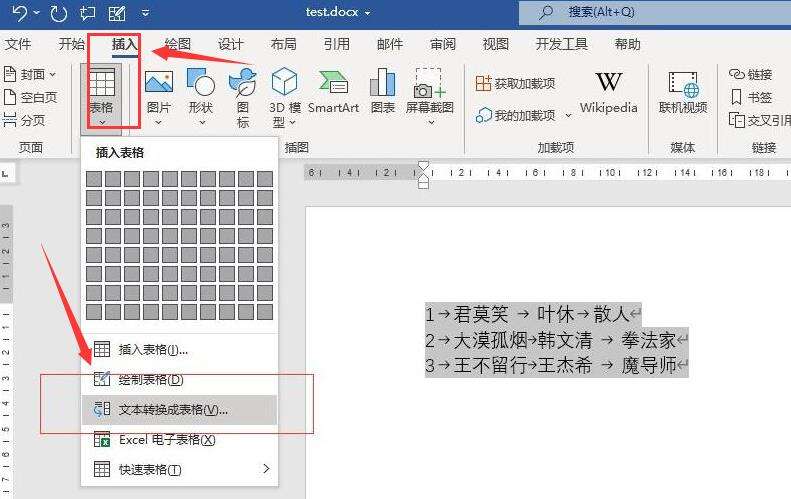The image size is (791, 499).
Task: Expand the 我的加载项 dropdown arrow
Action: (569, 116)
